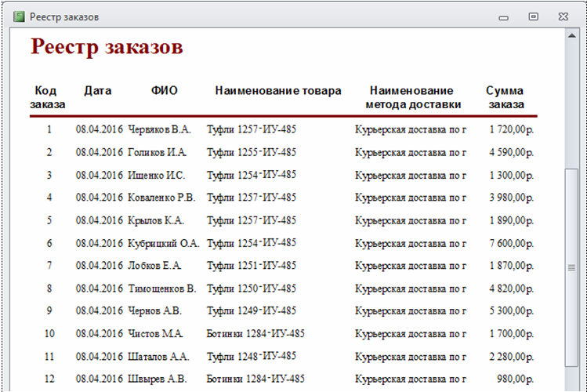Select customer name Ищенко И.С.

[157, 175]
